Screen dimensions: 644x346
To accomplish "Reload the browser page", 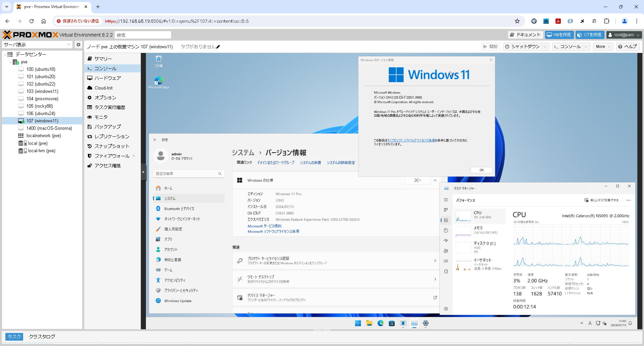I will (x=32, y=21).
